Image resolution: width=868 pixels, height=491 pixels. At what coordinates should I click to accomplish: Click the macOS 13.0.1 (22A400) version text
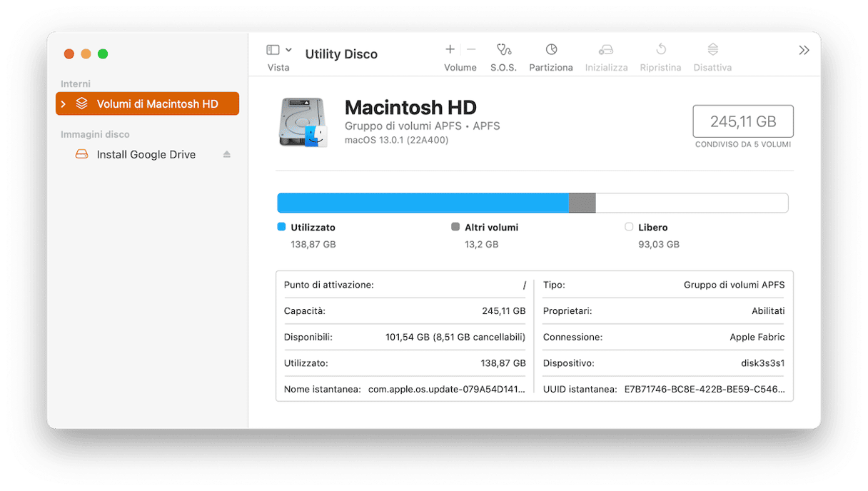click(396, 141)
